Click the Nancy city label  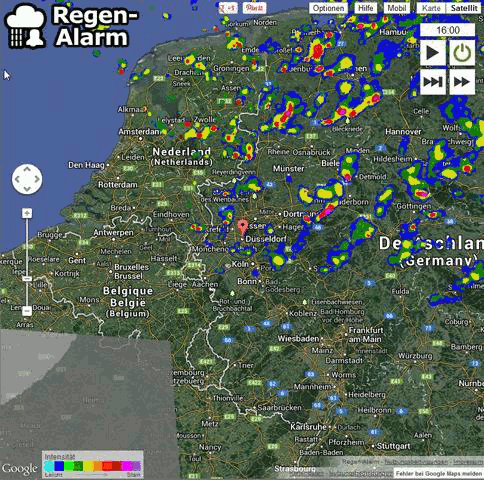tap(210, 447)
